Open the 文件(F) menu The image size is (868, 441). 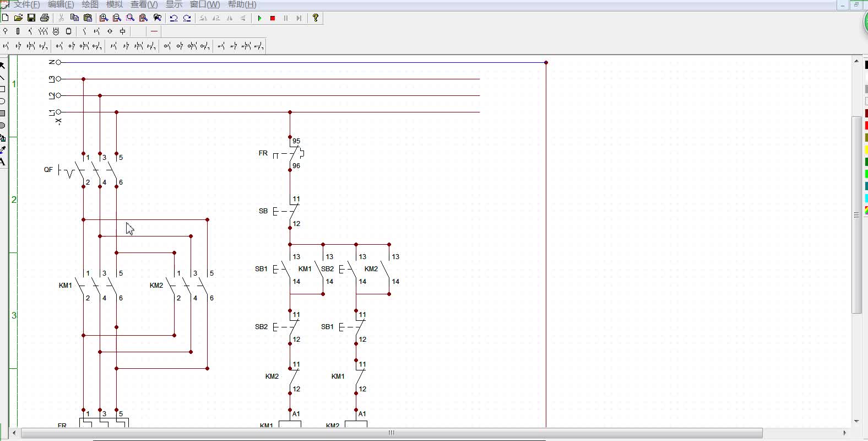[26, 4]
